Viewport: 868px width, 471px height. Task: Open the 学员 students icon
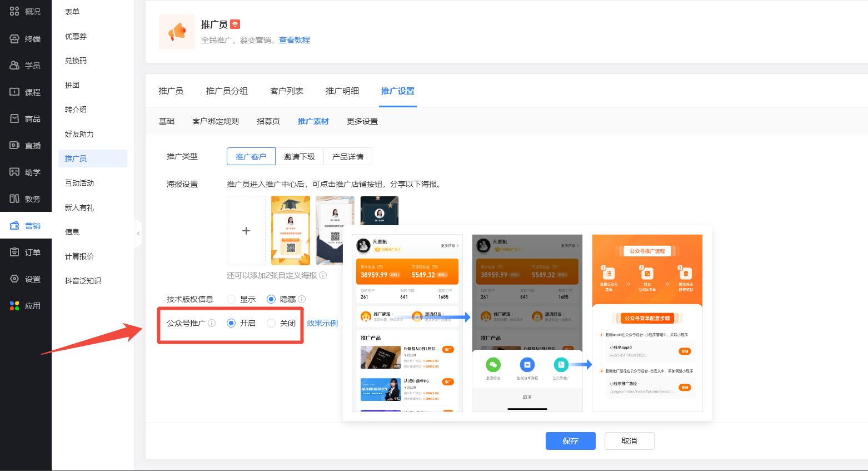tap(14, 65)
